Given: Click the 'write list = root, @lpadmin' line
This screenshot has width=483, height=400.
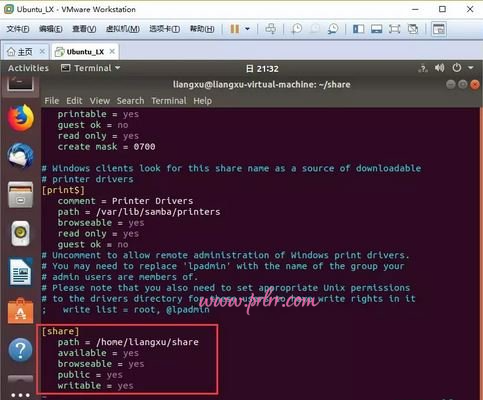Looking at the screenshot, I should point(126,310).
